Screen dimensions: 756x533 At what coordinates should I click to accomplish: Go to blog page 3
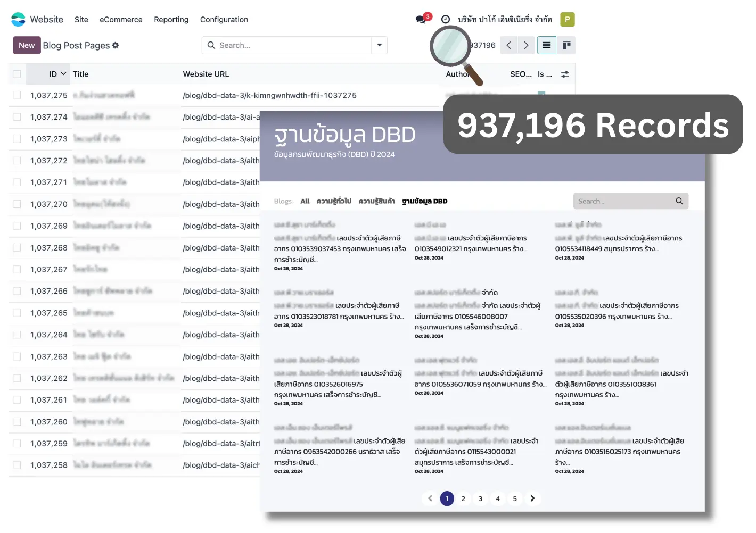click(480, 498)
